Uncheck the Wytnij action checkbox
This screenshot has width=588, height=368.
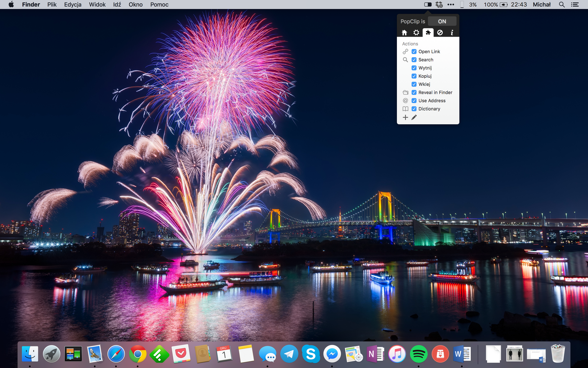click(414, 68)
